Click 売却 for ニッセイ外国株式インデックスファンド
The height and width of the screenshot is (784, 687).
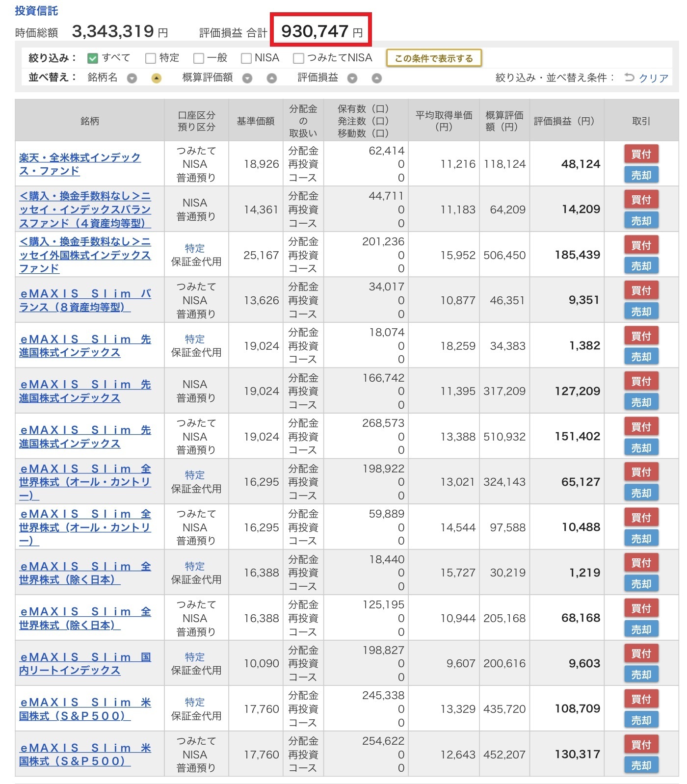coord(641,266)
